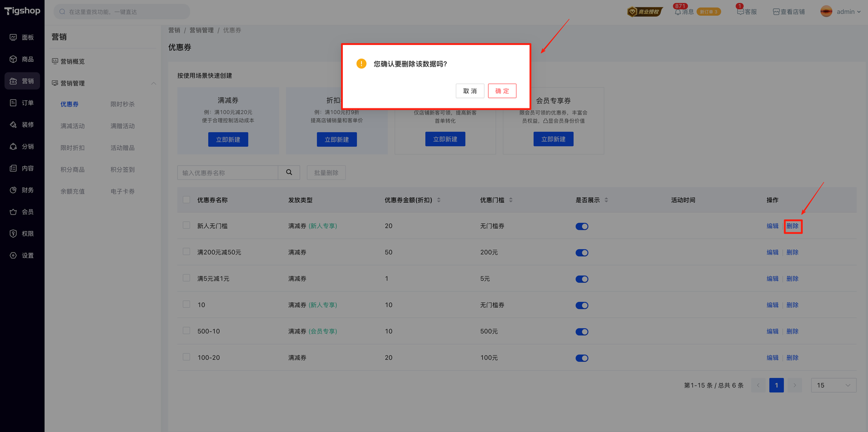This screenshot has width=868, height=432.
Task: Open the admin account dropdown
Action: point(841,12)
